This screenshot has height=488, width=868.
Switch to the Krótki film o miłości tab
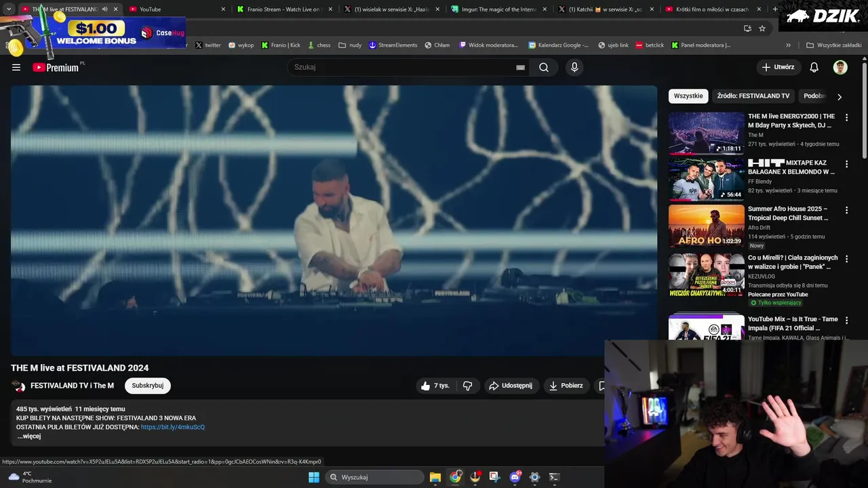pos(712,9)
